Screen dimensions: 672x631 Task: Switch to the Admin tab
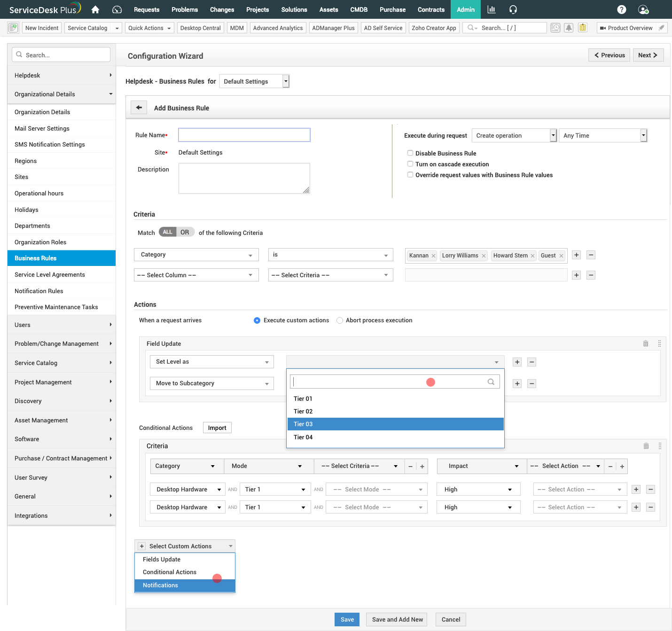[x=465, y=9]
